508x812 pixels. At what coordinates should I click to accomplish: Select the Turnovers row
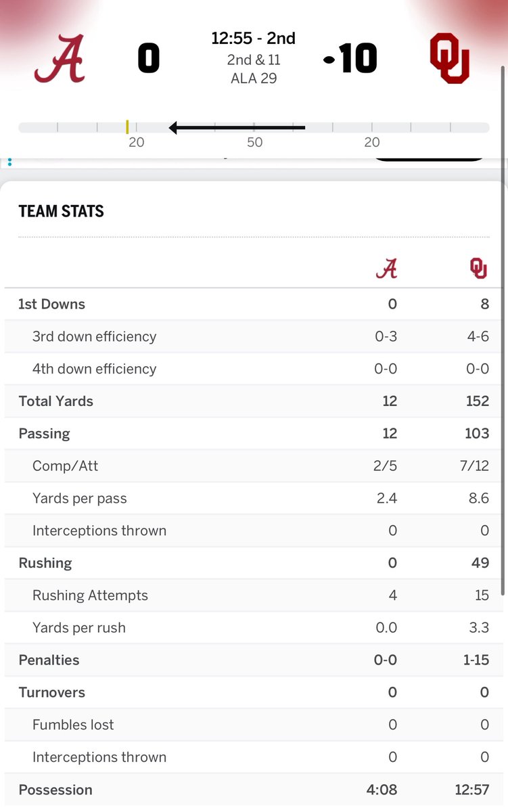click(254, 692)
